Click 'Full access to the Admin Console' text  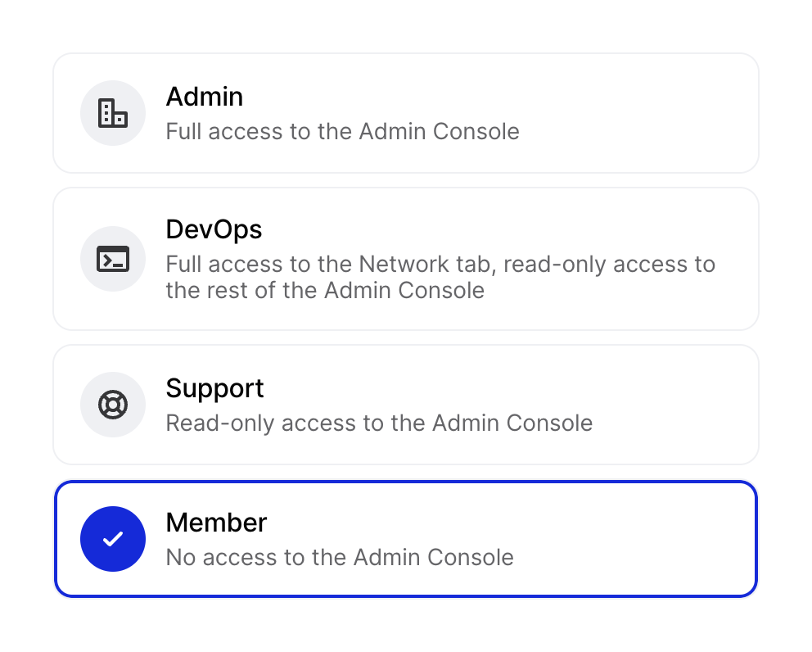coord(342,131)
